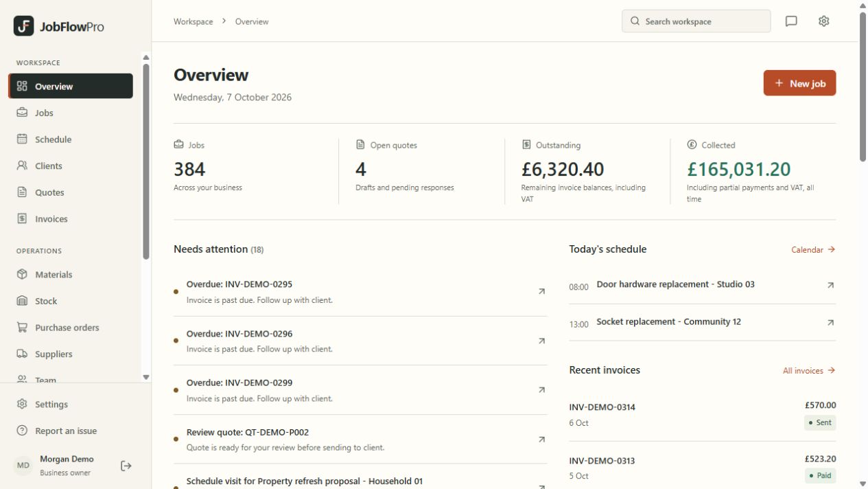Open Quotes in sidebar menu

[x=71, y=192]
